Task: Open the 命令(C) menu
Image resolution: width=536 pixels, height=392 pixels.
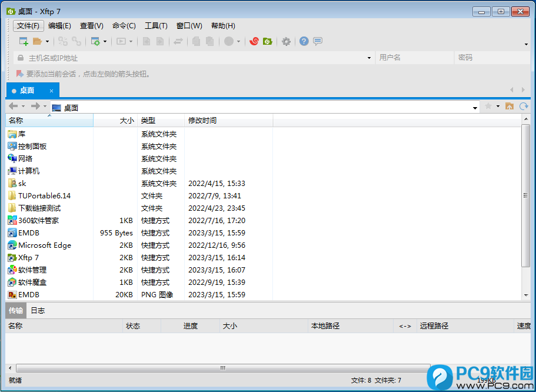Action: point(124,26)
